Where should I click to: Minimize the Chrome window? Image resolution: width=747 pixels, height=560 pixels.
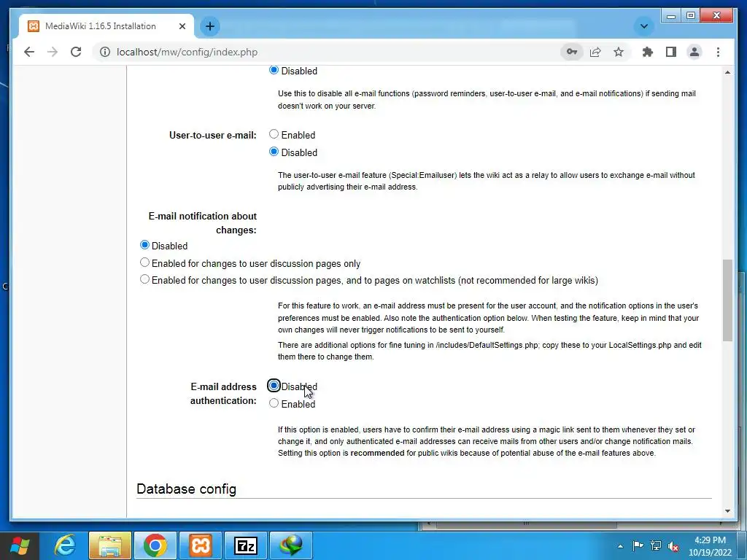tap(671, 16)
